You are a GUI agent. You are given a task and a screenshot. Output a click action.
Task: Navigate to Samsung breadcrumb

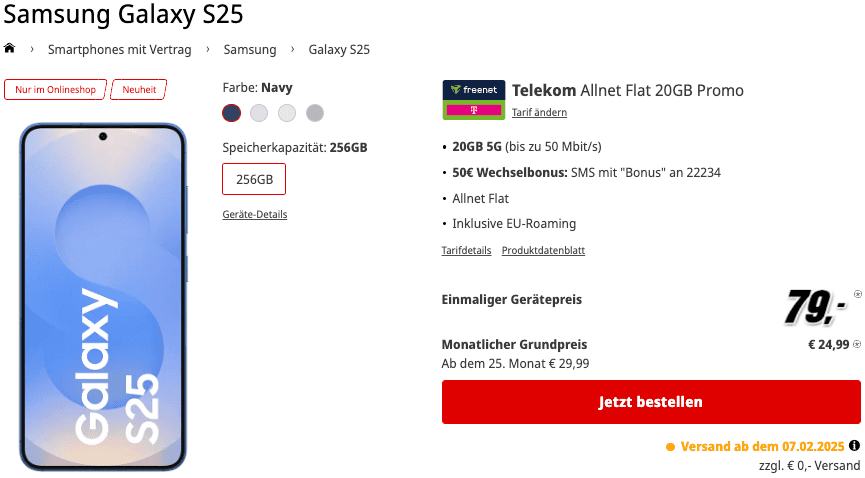pyautogui.click(x=250, y=49)
